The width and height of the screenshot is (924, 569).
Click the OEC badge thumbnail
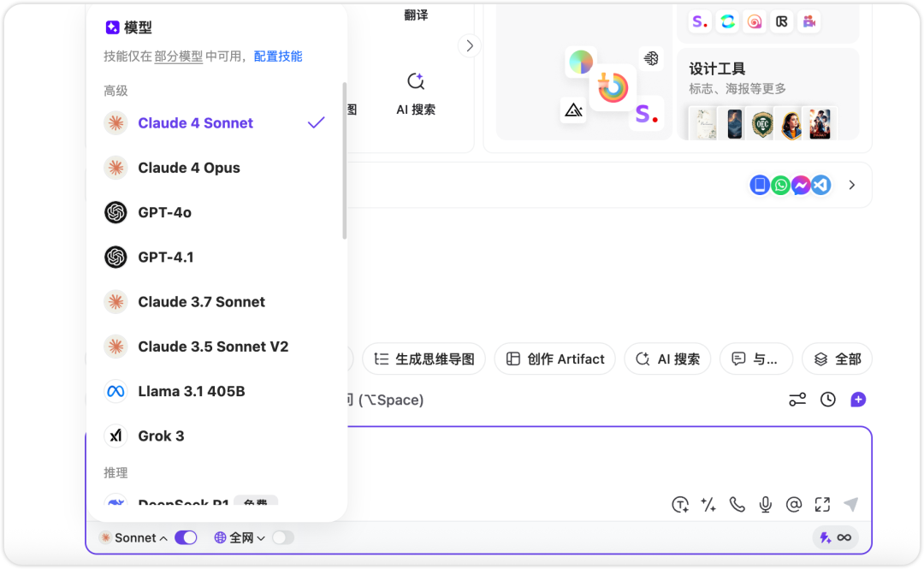click(x=762, y=124)
